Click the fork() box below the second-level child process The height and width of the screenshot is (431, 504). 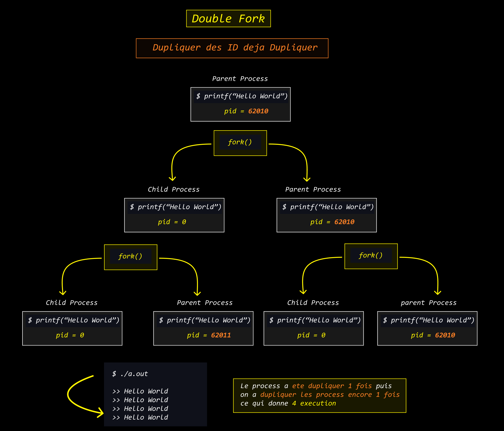tap(130, 257)
